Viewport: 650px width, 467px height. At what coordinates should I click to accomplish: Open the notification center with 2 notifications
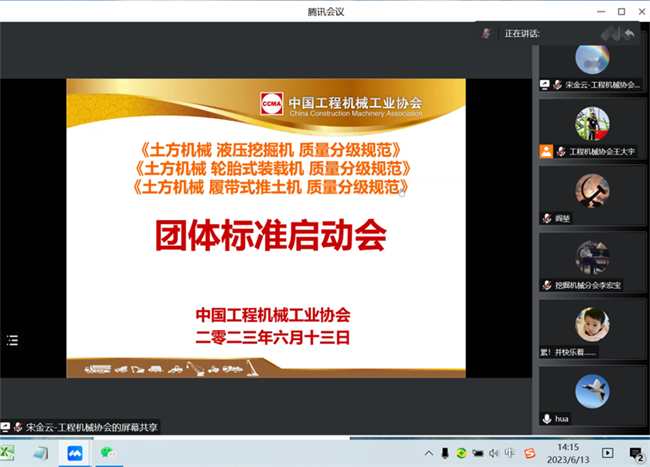coord(636,454)
